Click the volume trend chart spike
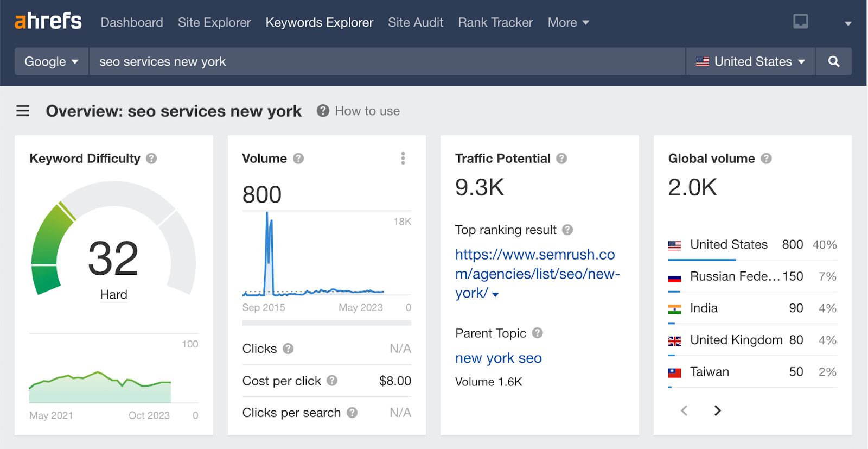 [x=269, y=253]
